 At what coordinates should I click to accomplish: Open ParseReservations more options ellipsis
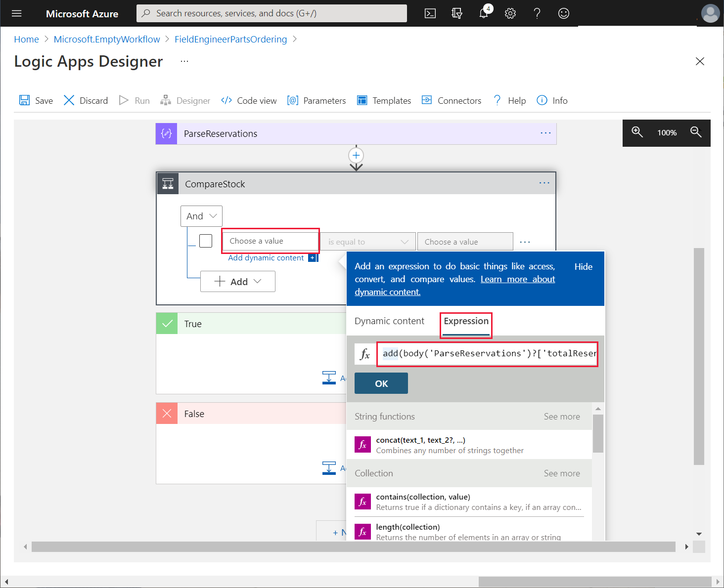tap(545, 133)
